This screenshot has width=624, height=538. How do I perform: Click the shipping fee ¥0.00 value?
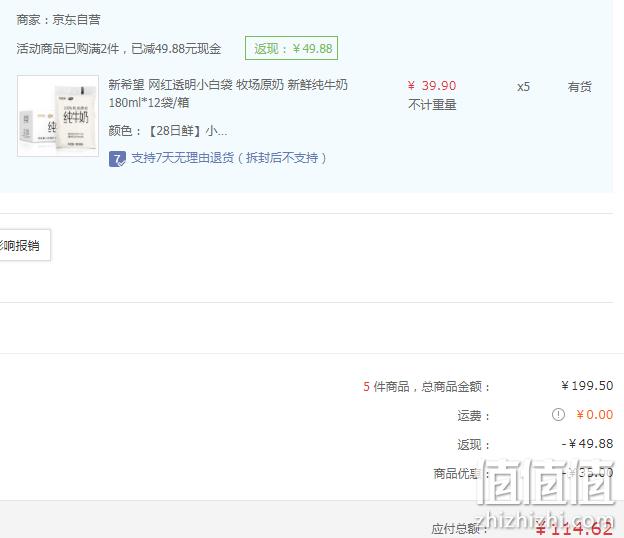[595, 415]
